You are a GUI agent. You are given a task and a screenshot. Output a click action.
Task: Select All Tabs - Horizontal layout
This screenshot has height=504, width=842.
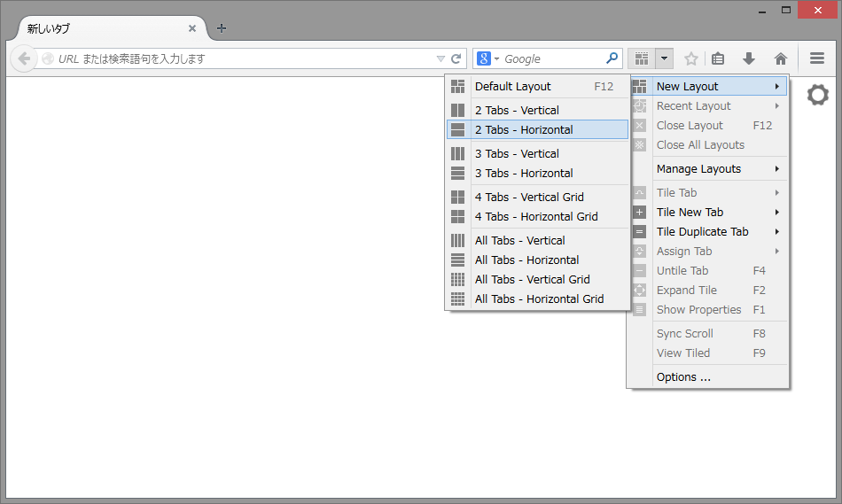click(538, 260)
